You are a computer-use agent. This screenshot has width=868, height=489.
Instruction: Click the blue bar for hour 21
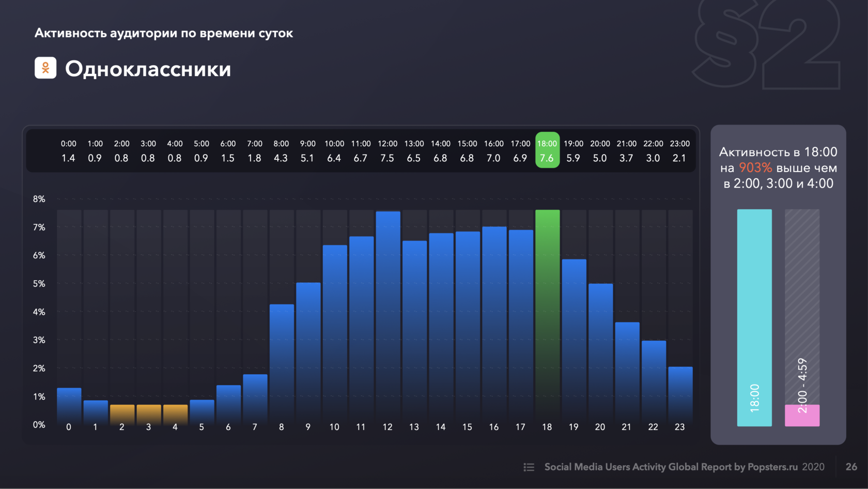[627, 374]
